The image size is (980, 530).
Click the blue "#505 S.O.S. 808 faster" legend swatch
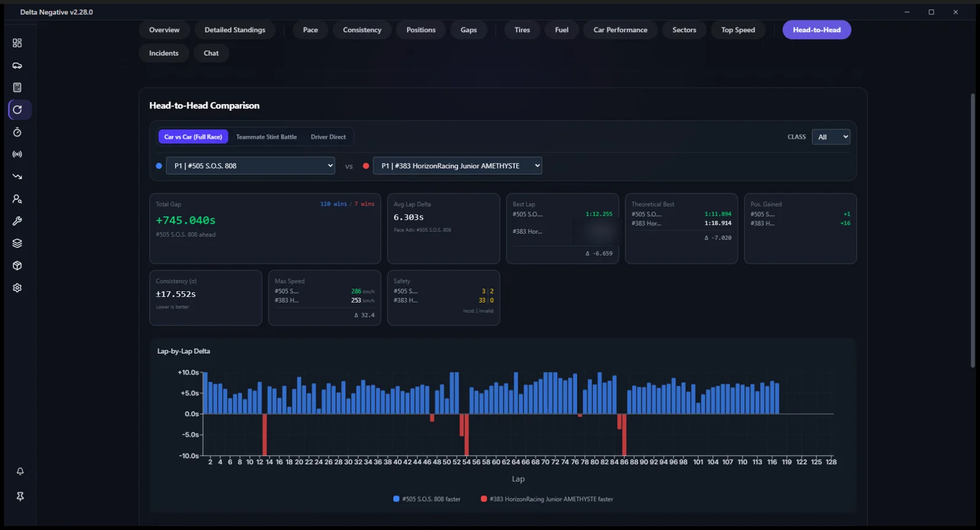pyautogui.click(x=396, y=499)
